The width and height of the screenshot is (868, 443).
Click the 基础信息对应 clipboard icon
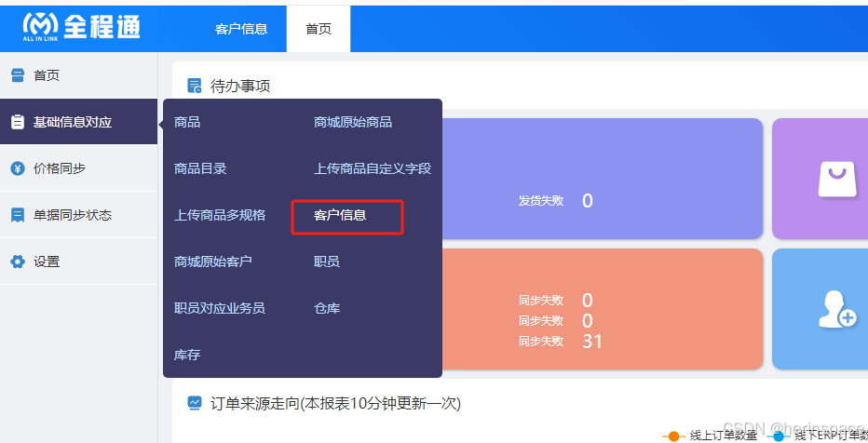[18, 122]
